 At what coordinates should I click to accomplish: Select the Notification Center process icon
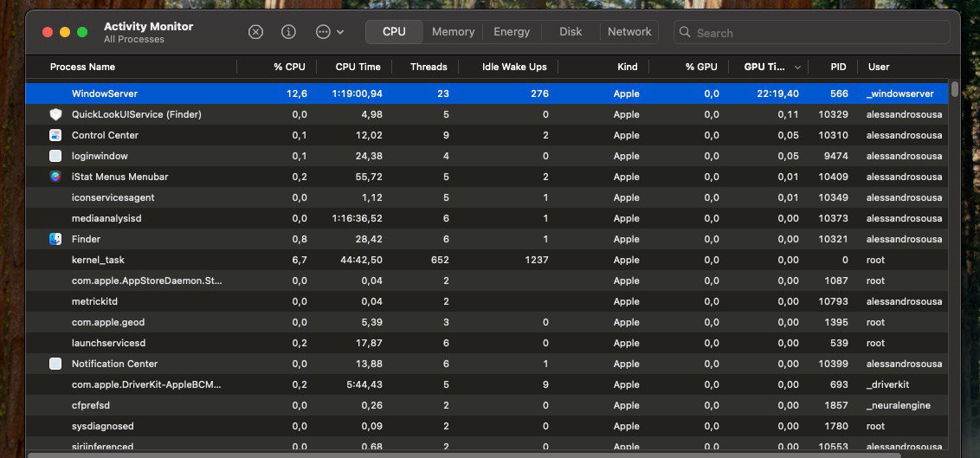55,364
